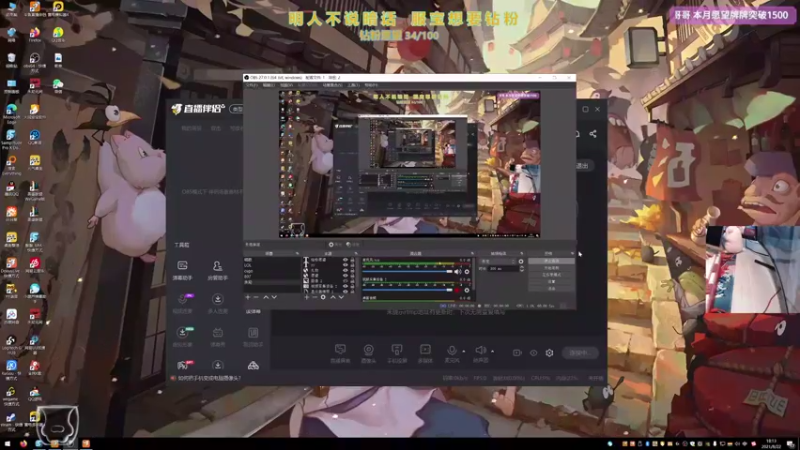Select the LOL scene in OBS
The height and width of the screenshot is (450, 800).
coord(271,265)
